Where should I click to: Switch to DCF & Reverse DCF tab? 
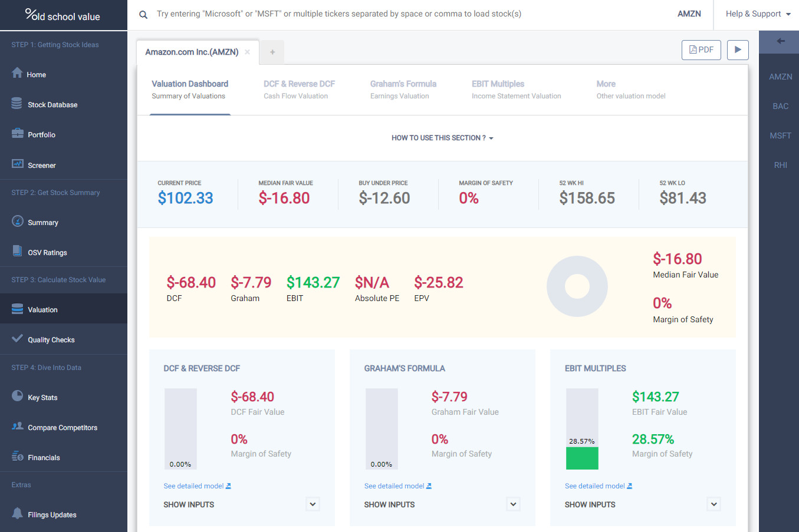299,90
